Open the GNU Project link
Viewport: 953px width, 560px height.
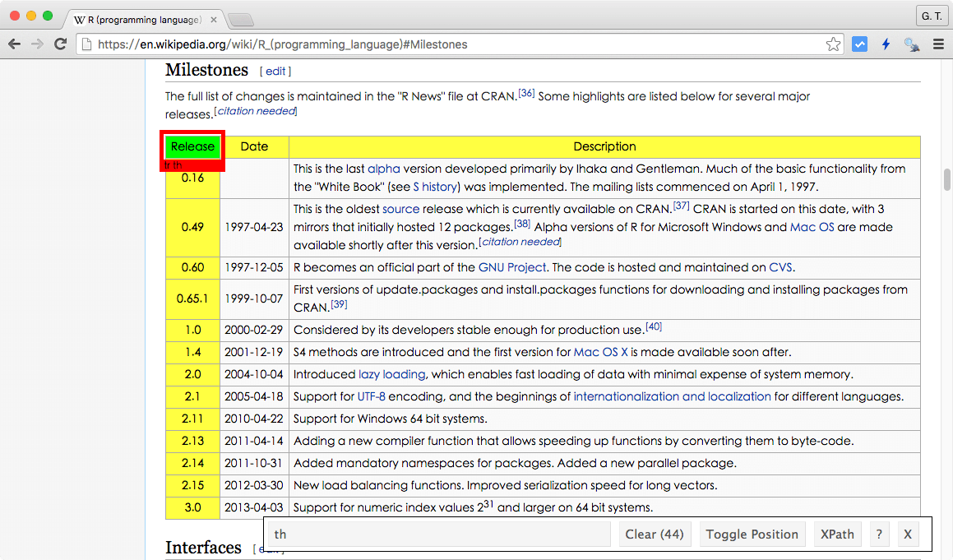(x=511, y=267)
